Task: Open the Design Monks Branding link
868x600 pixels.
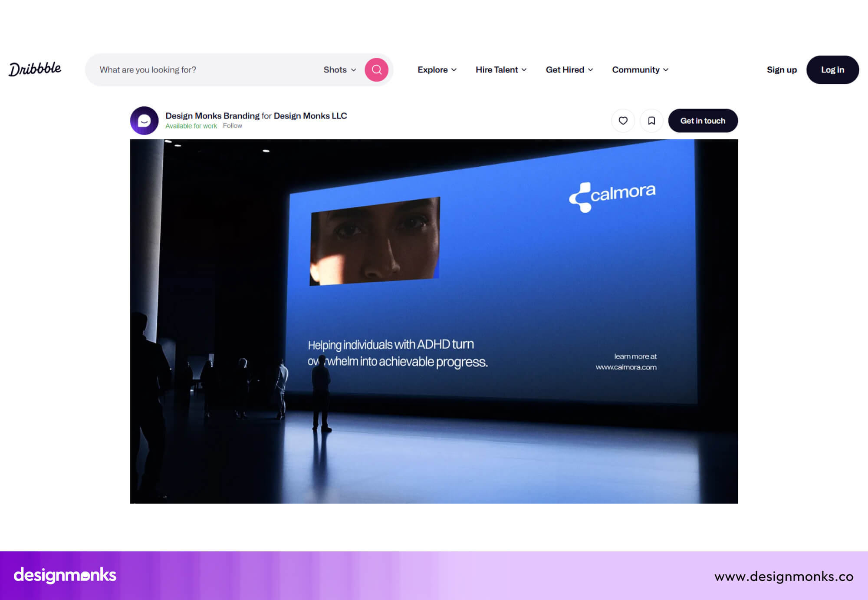Action: (213, 116)
